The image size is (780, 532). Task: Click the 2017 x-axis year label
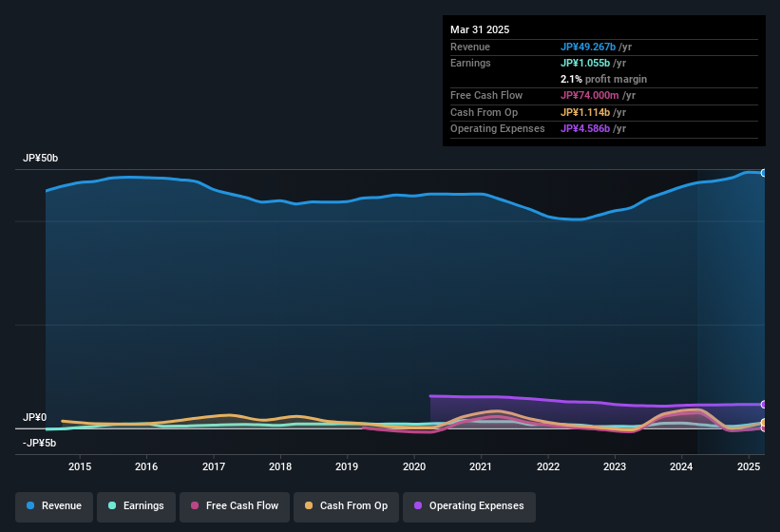click(x=214, y=466)
